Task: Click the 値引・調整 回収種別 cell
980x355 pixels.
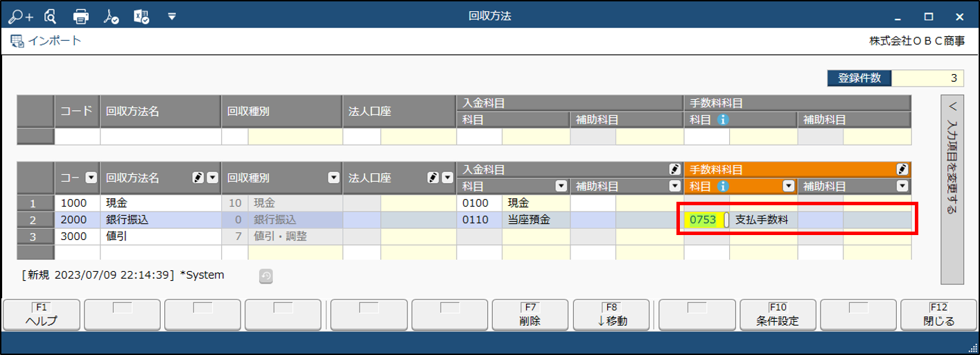Action: pyautogui.click(x=295, y=236)
